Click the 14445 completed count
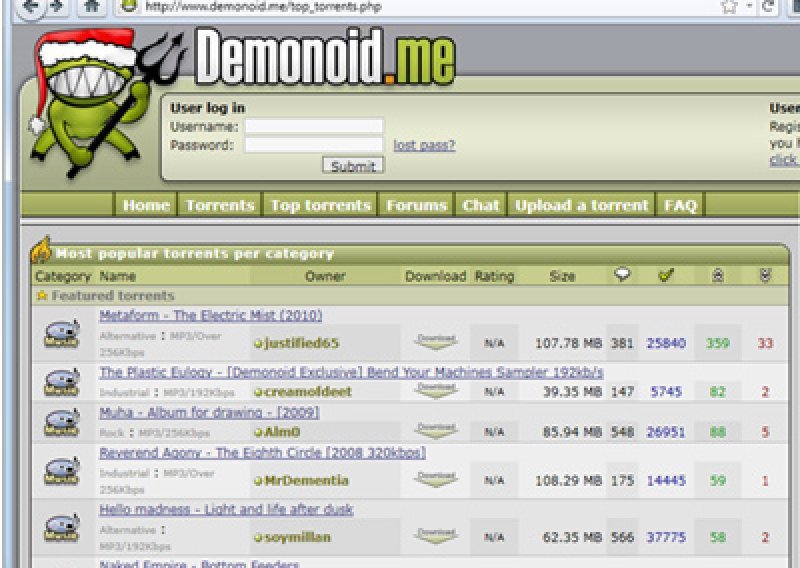The image size is (800, 568). coord(666,480)
